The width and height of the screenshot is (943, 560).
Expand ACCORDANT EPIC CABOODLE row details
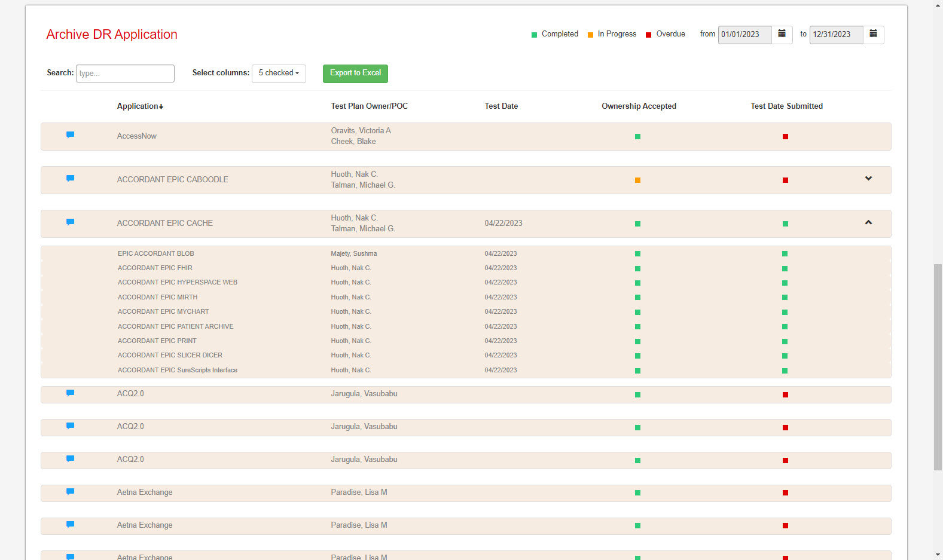(868, 179)
